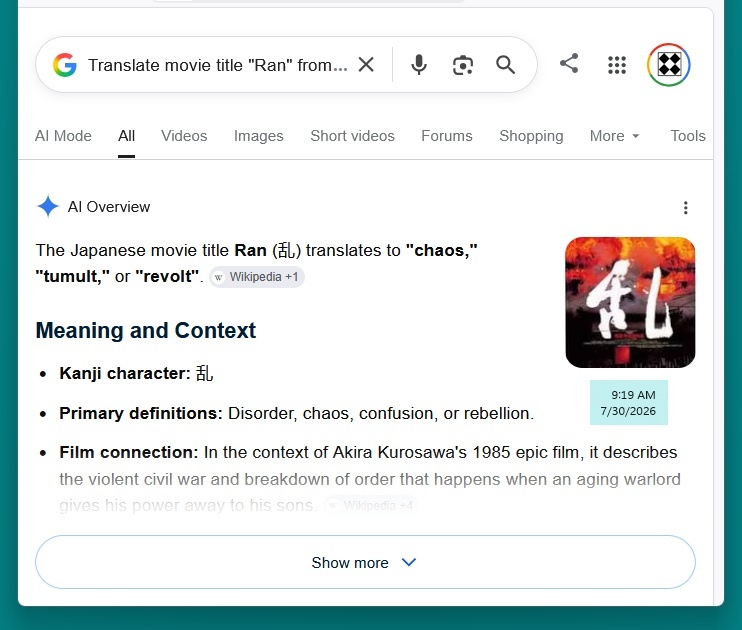Click the "Film connection:" bullet text

pos(129,453)
